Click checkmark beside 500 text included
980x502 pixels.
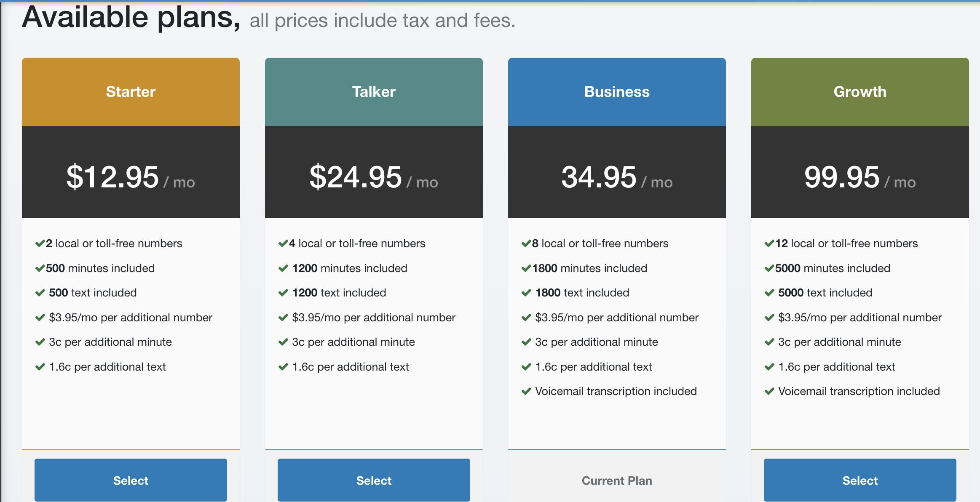click(x=40, y=293)
